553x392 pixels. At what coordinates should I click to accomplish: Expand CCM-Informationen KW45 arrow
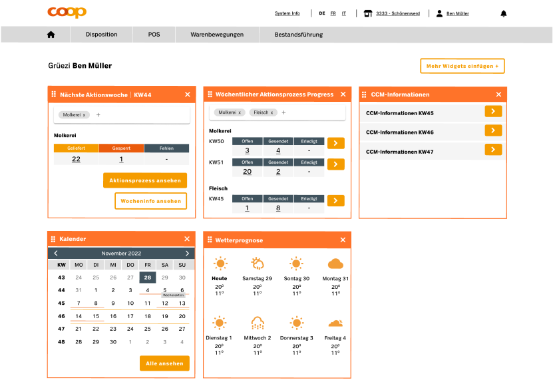[x=493, y=112]
